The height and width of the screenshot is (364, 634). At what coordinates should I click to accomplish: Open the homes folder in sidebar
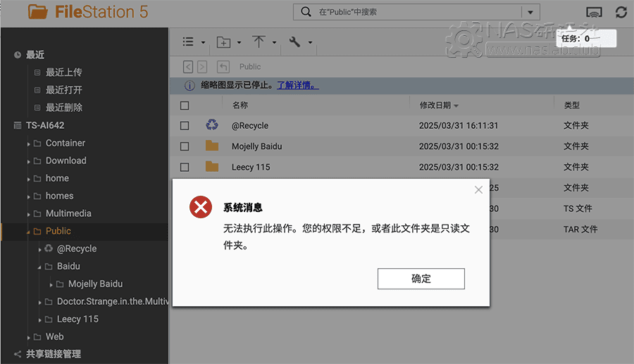pyautogui.click(x=59, y=196)
